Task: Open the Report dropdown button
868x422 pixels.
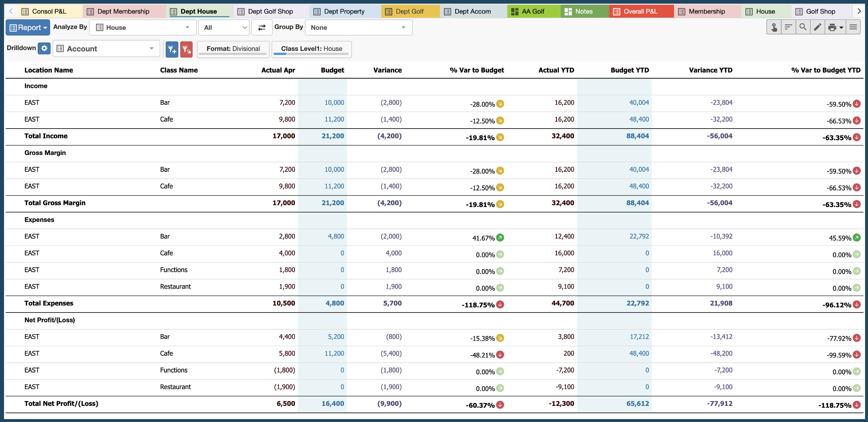Action: (28, 27)
